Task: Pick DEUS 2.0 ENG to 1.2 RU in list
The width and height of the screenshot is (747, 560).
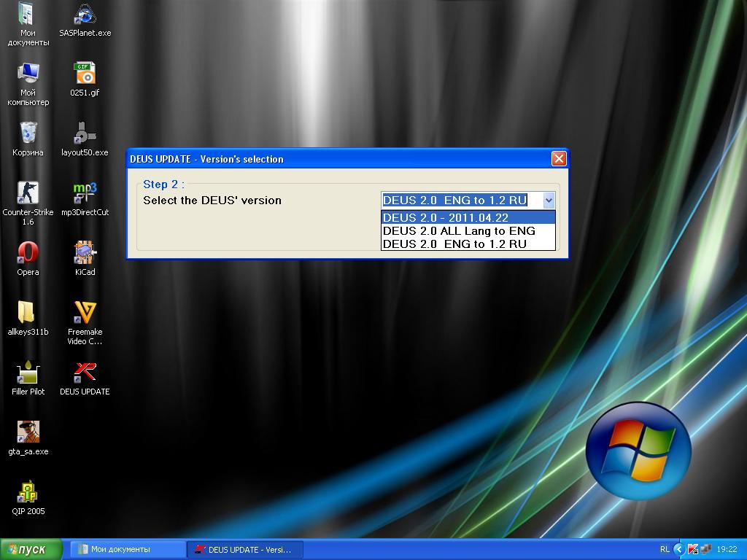Action: (x=468, y=244)
